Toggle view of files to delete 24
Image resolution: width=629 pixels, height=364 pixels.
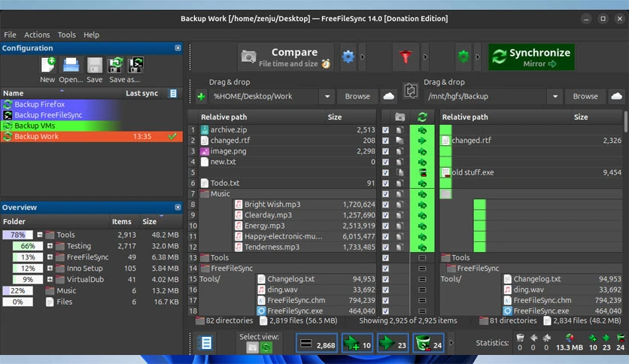428,344
